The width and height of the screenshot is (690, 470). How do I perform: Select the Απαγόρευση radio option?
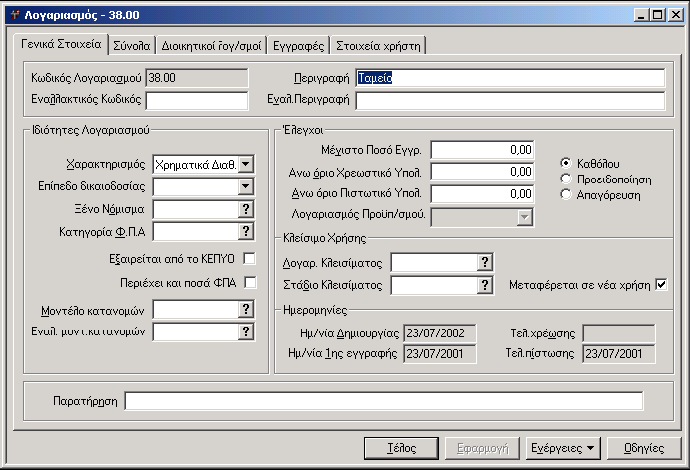566,194
